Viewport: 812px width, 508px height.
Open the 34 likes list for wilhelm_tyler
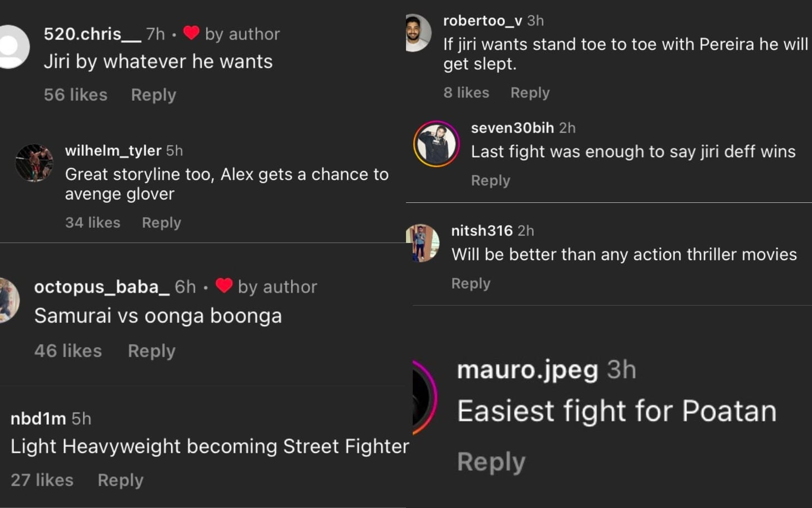tap(92, 222)
